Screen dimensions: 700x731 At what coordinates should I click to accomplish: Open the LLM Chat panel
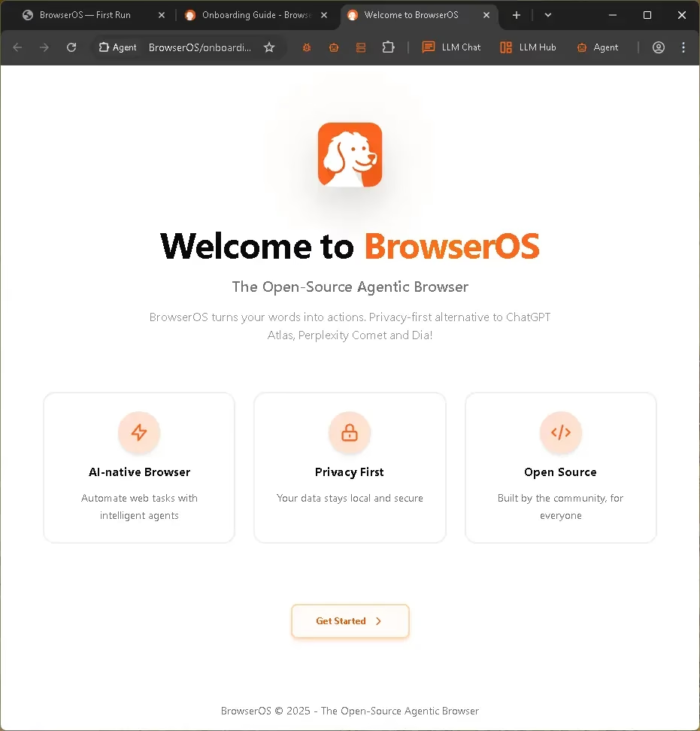tap(451, 47)
